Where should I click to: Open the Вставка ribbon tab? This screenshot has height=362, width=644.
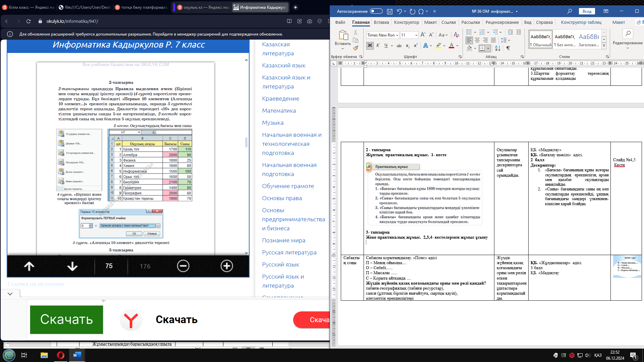tap(381, 22)
